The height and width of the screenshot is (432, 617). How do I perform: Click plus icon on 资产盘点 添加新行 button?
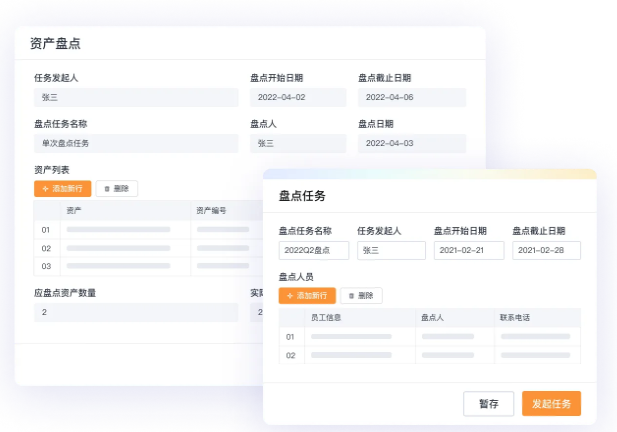click(x=46, y=189)
